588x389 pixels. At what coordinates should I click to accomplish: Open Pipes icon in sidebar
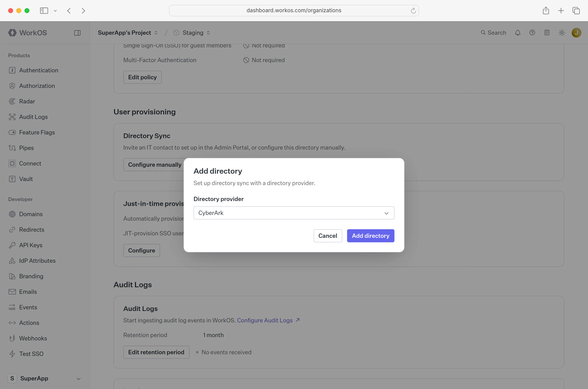(12, 148)
